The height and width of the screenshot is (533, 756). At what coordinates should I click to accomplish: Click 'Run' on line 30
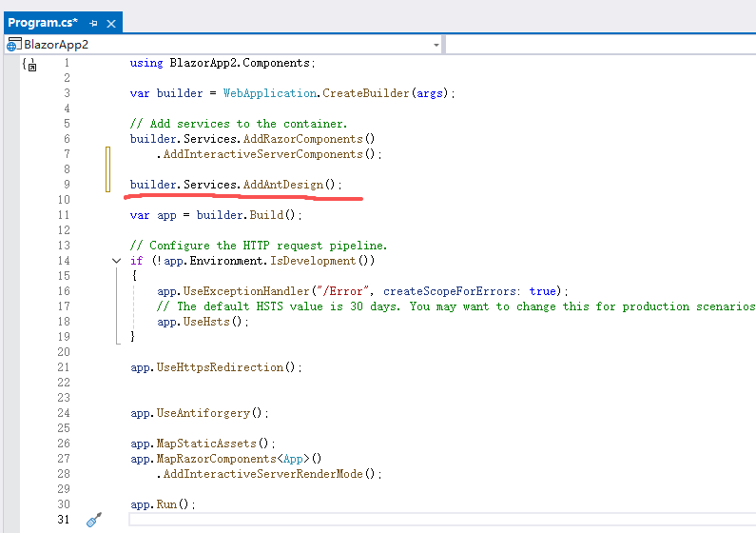pyautogui.click(x=166, y=504)
